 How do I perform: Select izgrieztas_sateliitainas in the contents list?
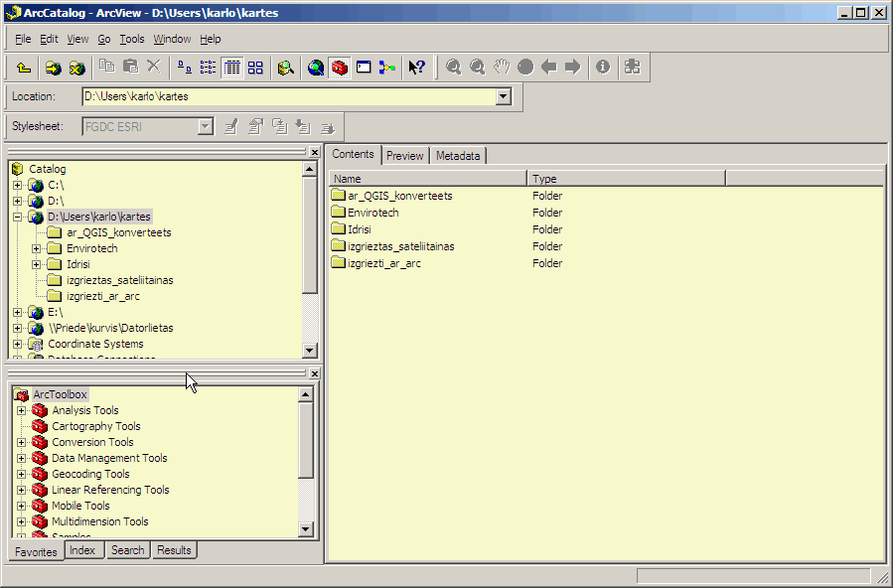pos(401,246)
